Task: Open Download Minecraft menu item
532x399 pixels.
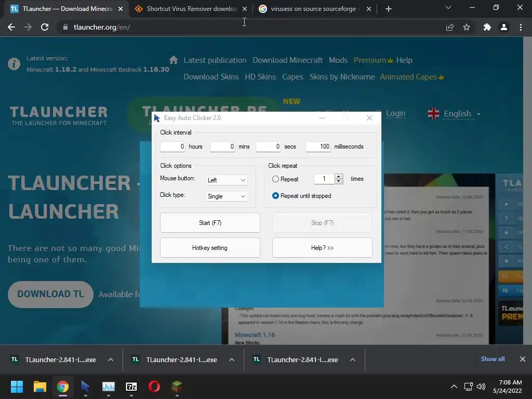Action: click(288, 60)
